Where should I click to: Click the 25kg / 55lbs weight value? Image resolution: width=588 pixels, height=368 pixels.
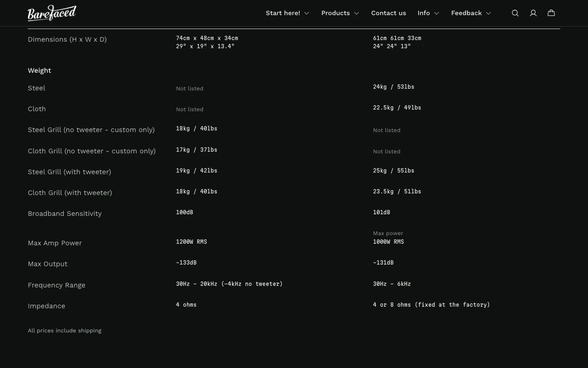[394, 171]
